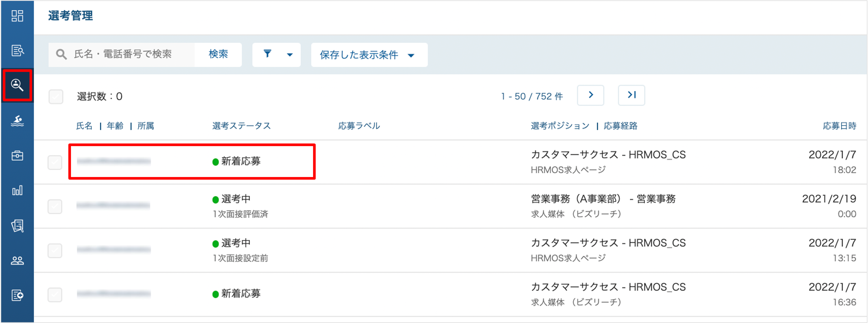Open the briefcase jobs sidebar icon
Screen dimensions: 868x323
point(17,156)
